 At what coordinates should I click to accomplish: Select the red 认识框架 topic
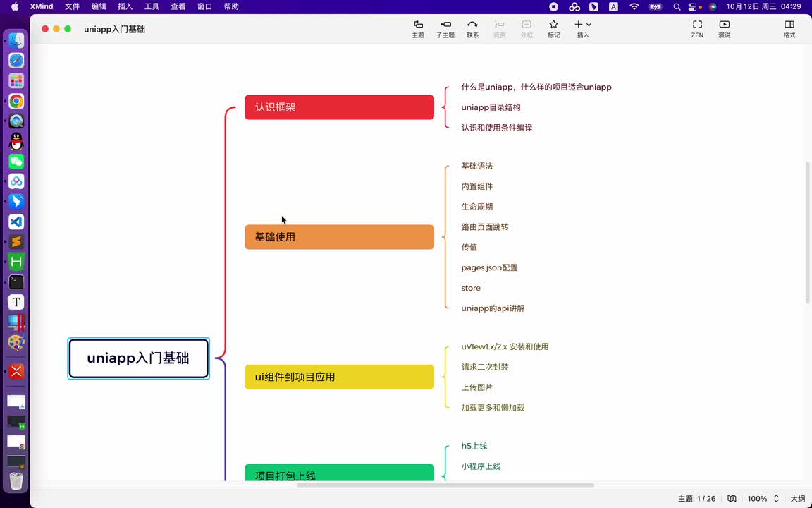(x=339, y=107)
